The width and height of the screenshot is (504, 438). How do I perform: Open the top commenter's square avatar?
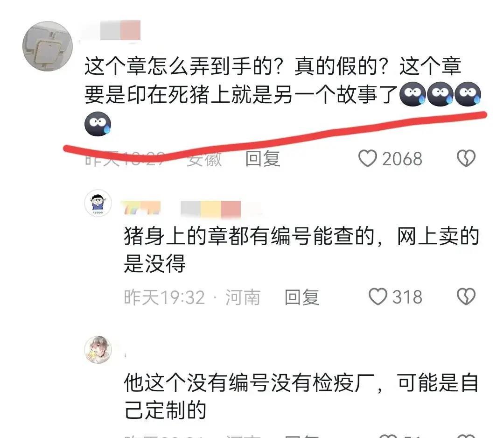coord(48,46)
